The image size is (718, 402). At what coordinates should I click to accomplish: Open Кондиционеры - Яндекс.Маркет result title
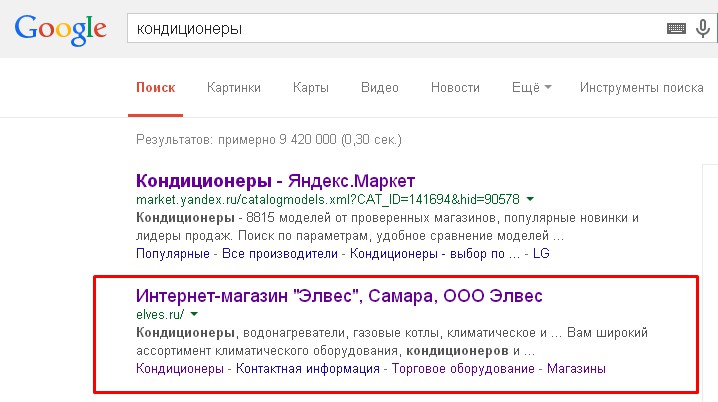(275, 181)
